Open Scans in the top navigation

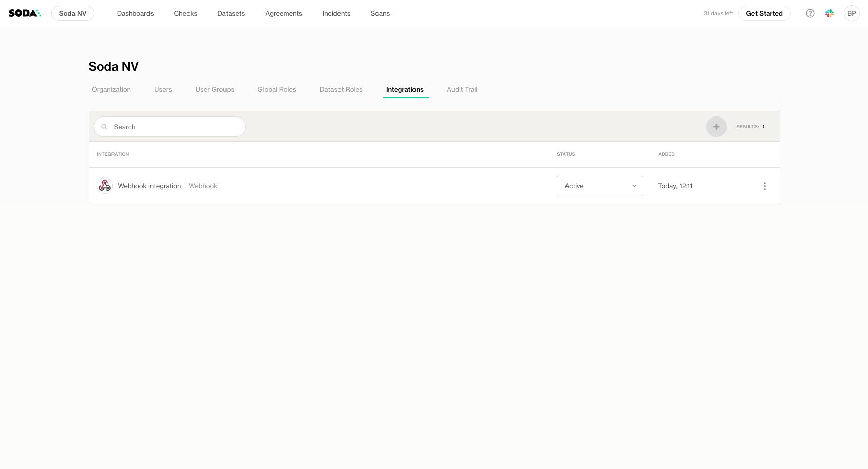point(380,13)
